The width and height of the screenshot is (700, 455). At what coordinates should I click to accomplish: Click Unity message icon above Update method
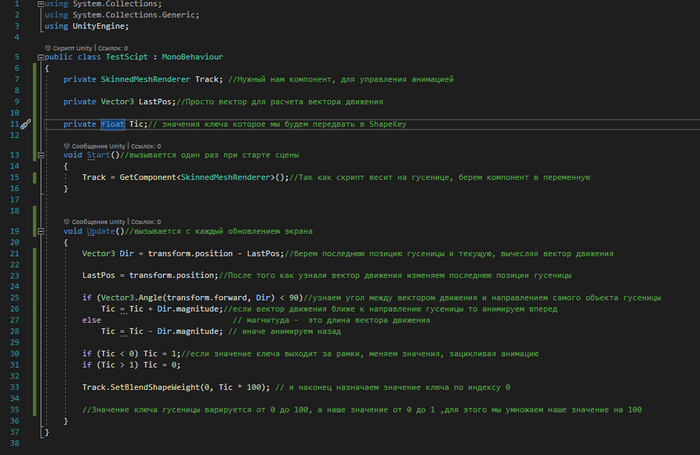[65, 220]
